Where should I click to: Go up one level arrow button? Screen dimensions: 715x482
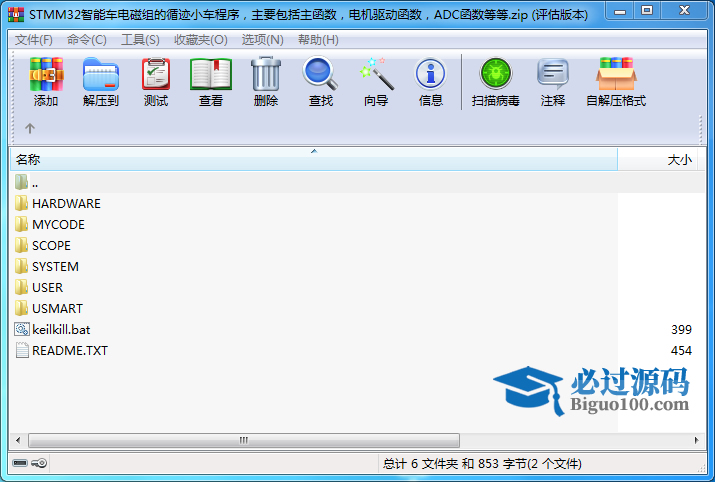point(30,128)
